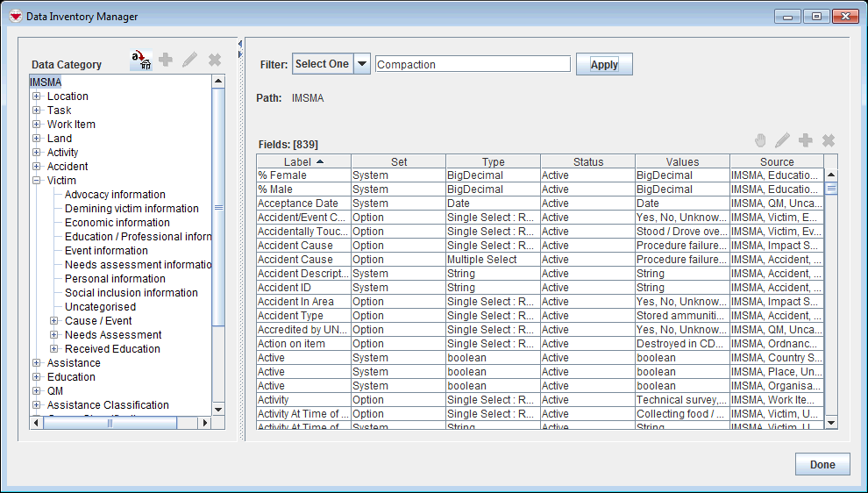Click the add plus icon beside Data Category
868x493 pixels.
coord(165,60)
